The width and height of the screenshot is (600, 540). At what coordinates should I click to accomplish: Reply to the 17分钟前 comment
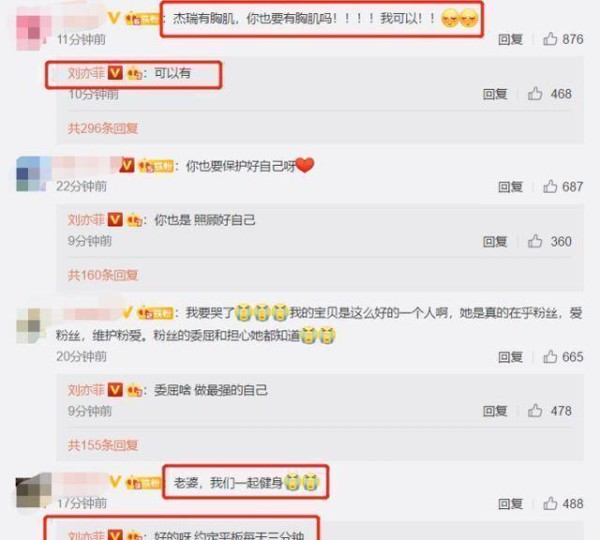(x=510, y=504)
